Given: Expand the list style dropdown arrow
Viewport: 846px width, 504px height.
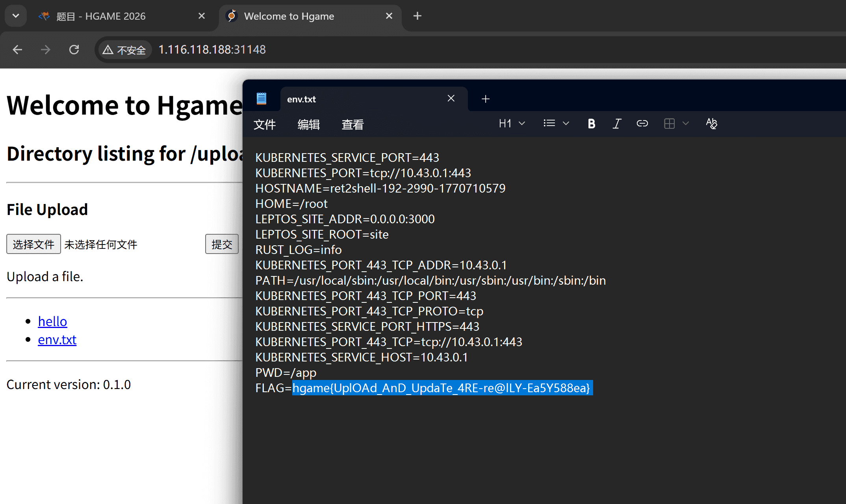Looking at the screenshot, I should pyautogui.click(x=566, y=124).
